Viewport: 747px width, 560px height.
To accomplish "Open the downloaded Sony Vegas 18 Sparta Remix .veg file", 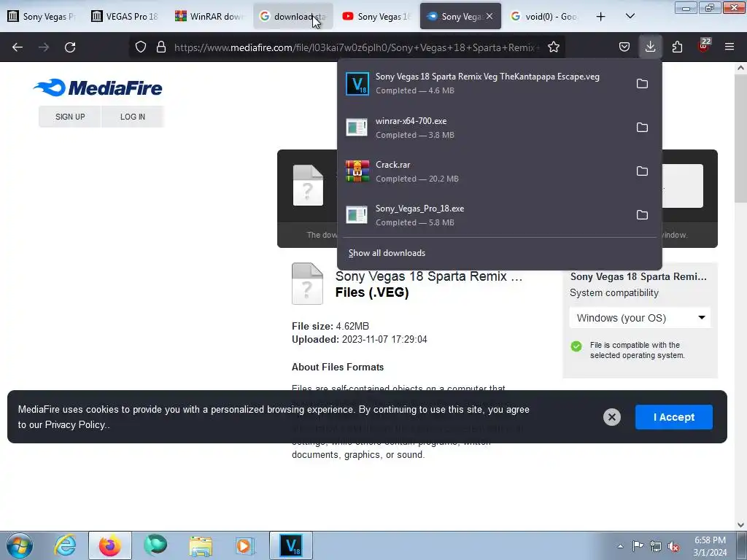I will point(482,83).
